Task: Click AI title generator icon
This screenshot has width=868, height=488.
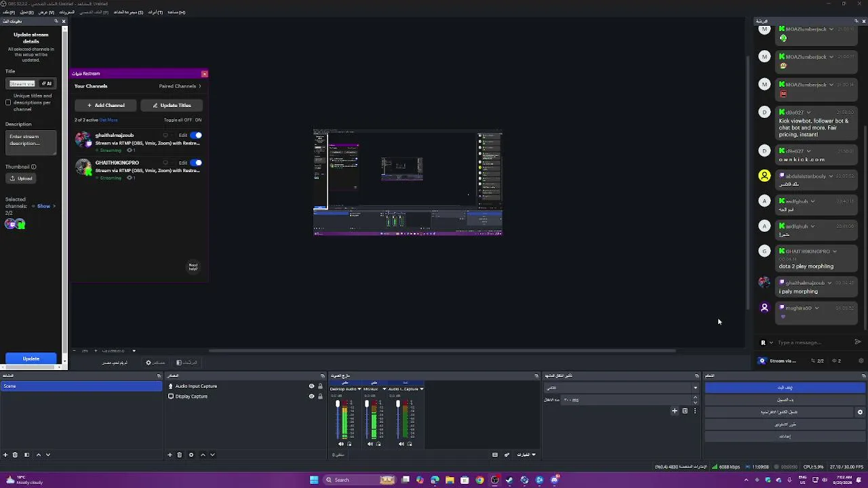Action: coord(46,83)
